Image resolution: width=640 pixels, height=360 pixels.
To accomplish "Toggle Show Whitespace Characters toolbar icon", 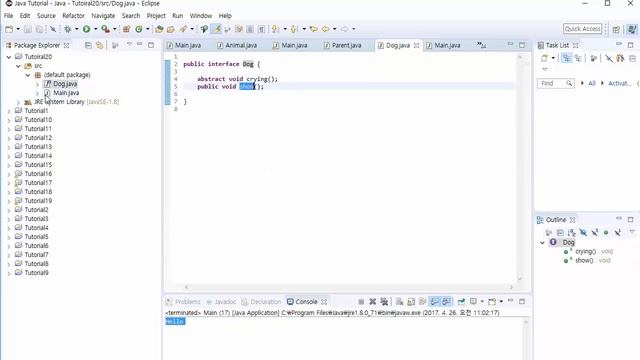I will coord(262,29).
